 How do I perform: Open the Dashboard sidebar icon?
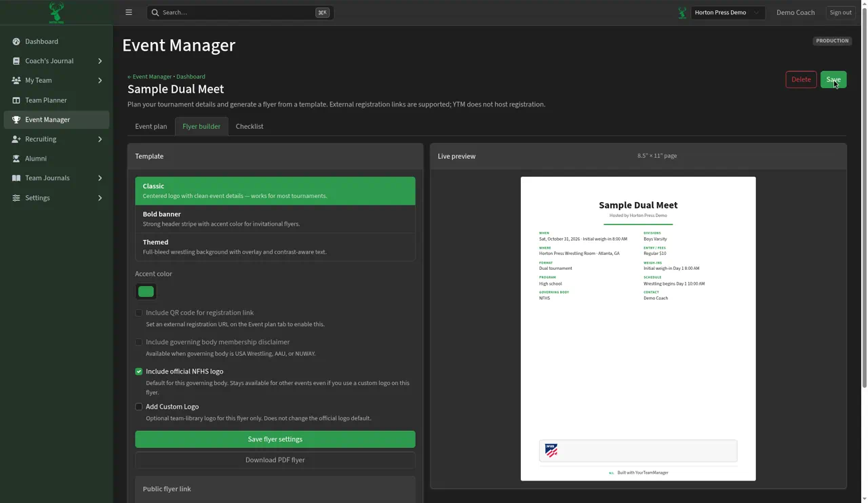click(x=16, y=41)
